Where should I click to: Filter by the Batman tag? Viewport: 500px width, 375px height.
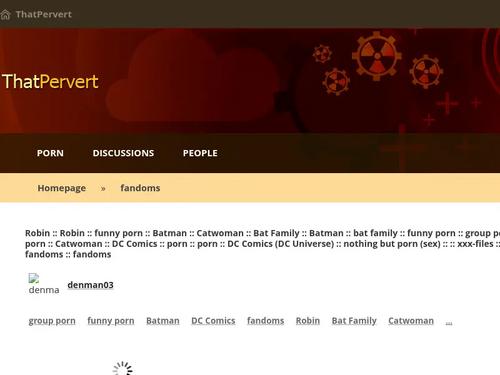[x=163, y=321]
